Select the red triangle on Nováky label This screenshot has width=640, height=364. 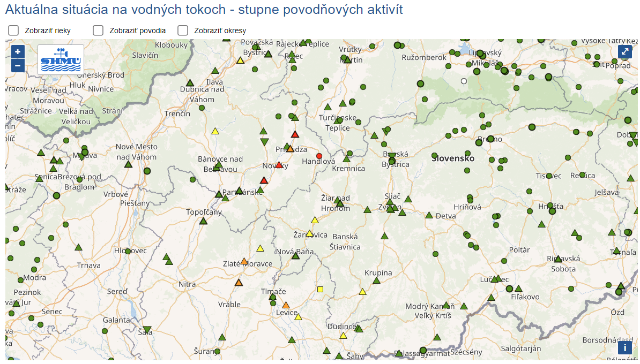(279, 165)
